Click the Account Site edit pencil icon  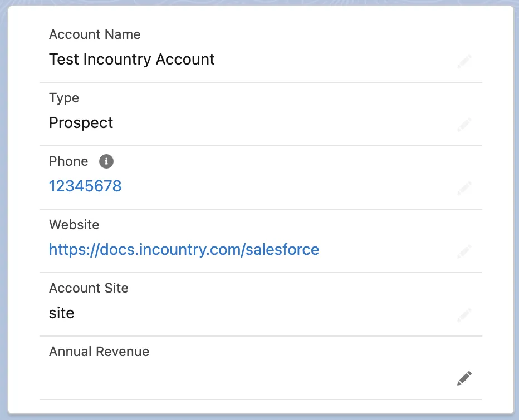(x=464, y=315)
